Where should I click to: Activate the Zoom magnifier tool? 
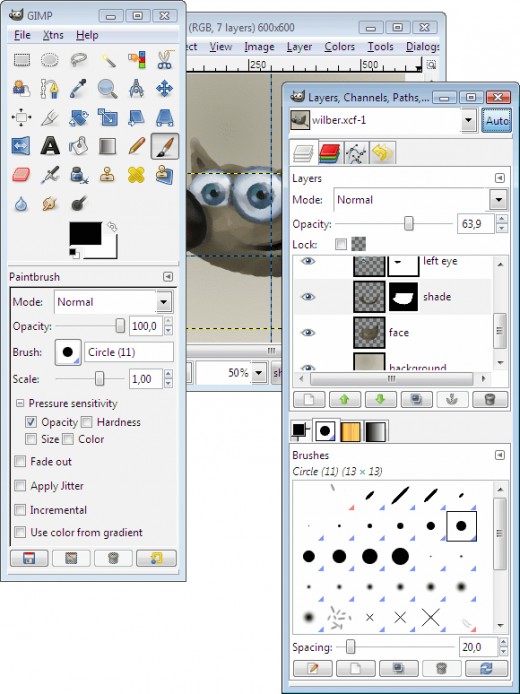(108, 89)
